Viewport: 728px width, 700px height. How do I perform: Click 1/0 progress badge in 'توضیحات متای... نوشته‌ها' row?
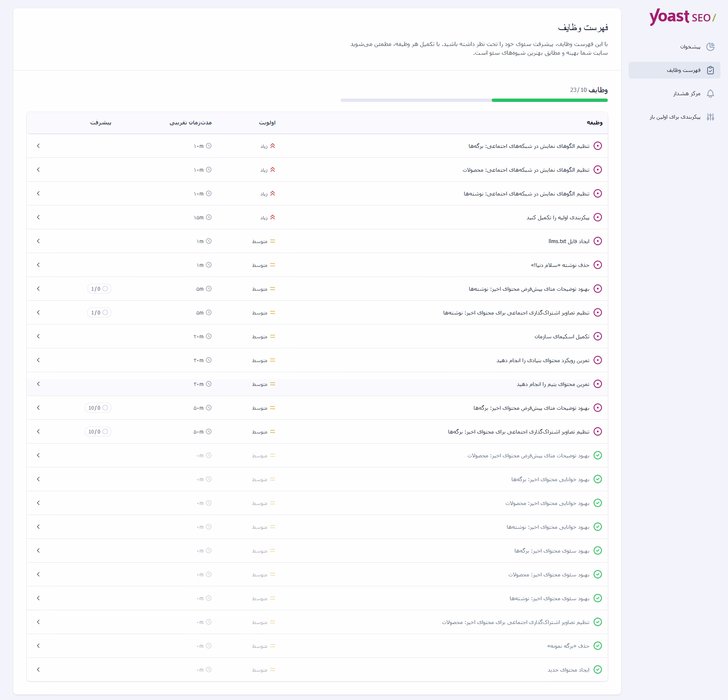click(x=99, y=289)
